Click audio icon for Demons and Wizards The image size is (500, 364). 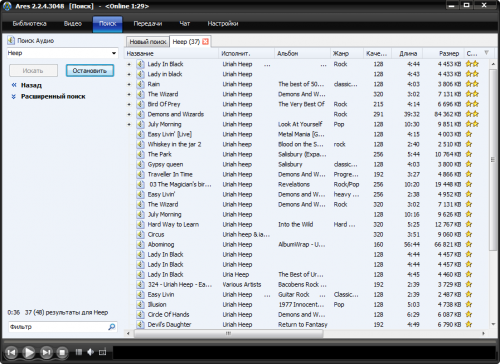[x=140, y=114]
